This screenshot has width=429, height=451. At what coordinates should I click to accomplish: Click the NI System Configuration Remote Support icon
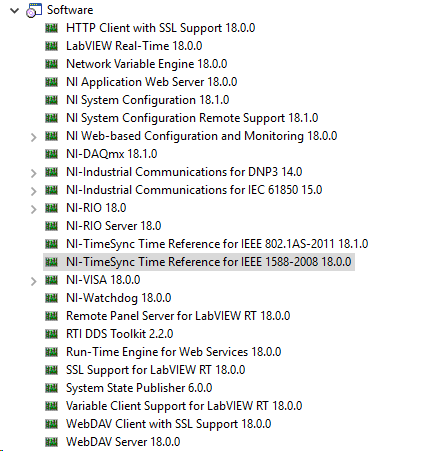[x=51, y=118]
